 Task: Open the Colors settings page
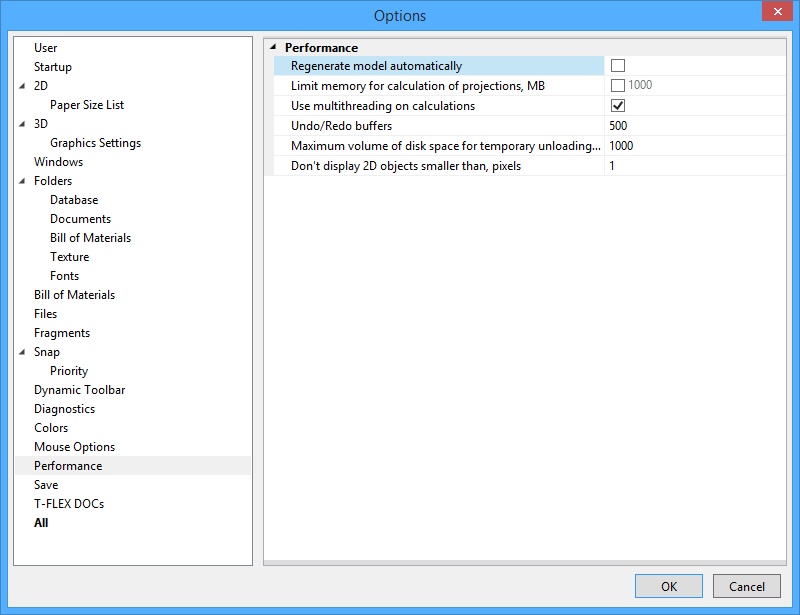pyautogui.click(x=51, y=427)
